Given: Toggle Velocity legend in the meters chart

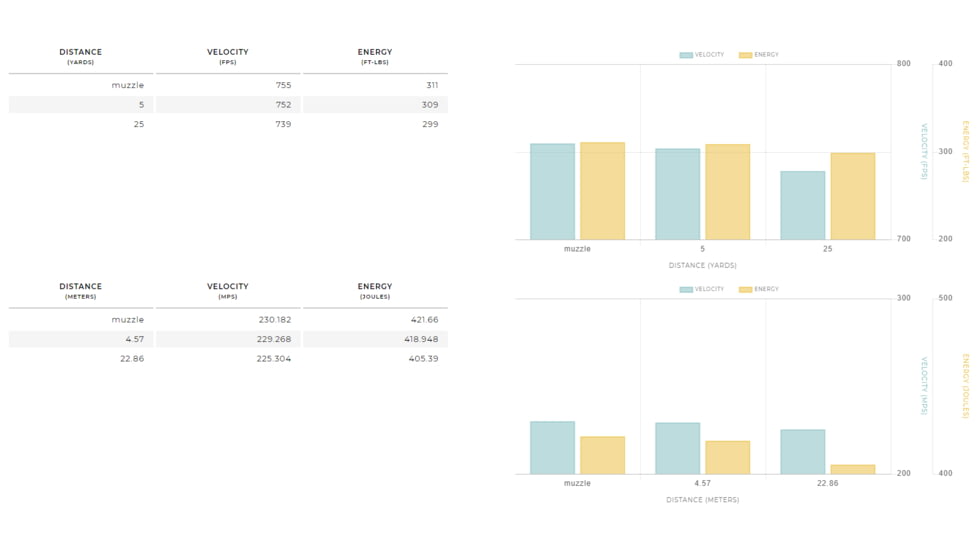Looking at the screenshot, I should pyautogui.click(x=702, y=289).
